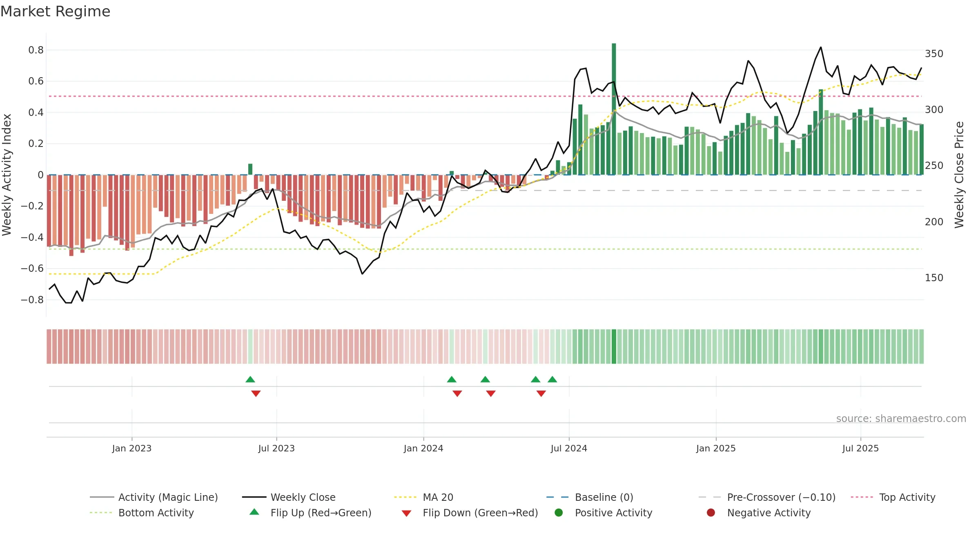980x551 pixels.
Task: Toggle the MA 20 legend entry
Action: click(423, 497)
